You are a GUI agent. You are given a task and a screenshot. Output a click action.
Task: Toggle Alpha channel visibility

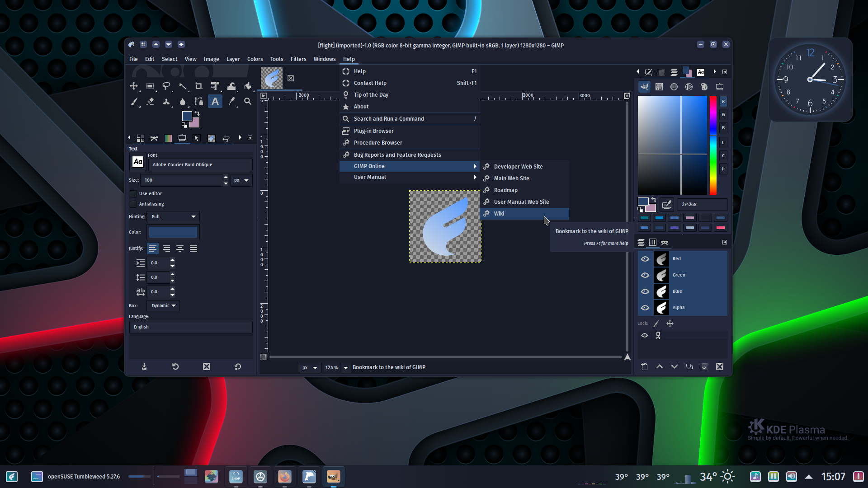(645, 308)
